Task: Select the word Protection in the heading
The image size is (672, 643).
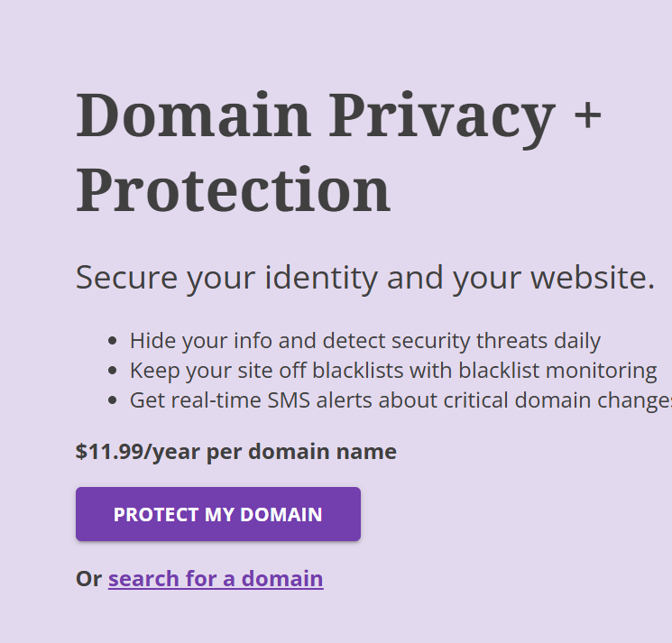Action: (233, 189)
